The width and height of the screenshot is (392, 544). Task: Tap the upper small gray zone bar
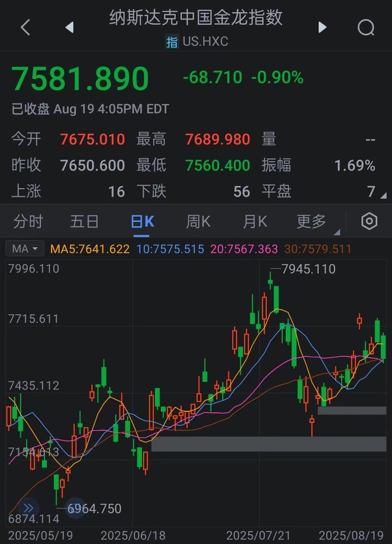point(352,410)
